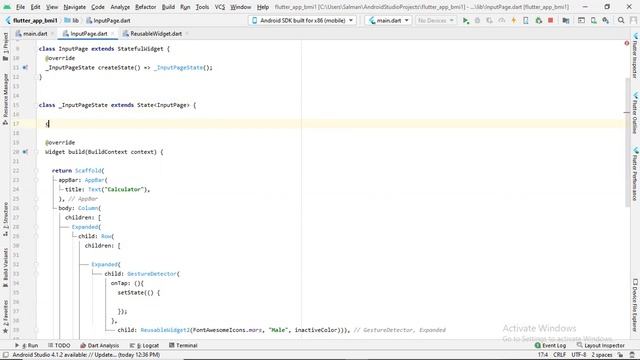Open the No Devices dropdown
The width and height of the screenshot is (640, 360).
(x=435, y=20)
